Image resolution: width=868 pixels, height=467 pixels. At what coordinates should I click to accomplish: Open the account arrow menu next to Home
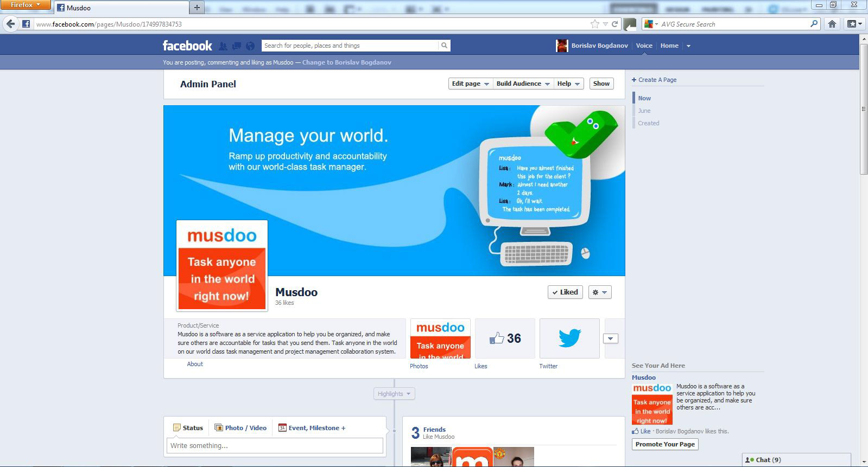[688, 46]
